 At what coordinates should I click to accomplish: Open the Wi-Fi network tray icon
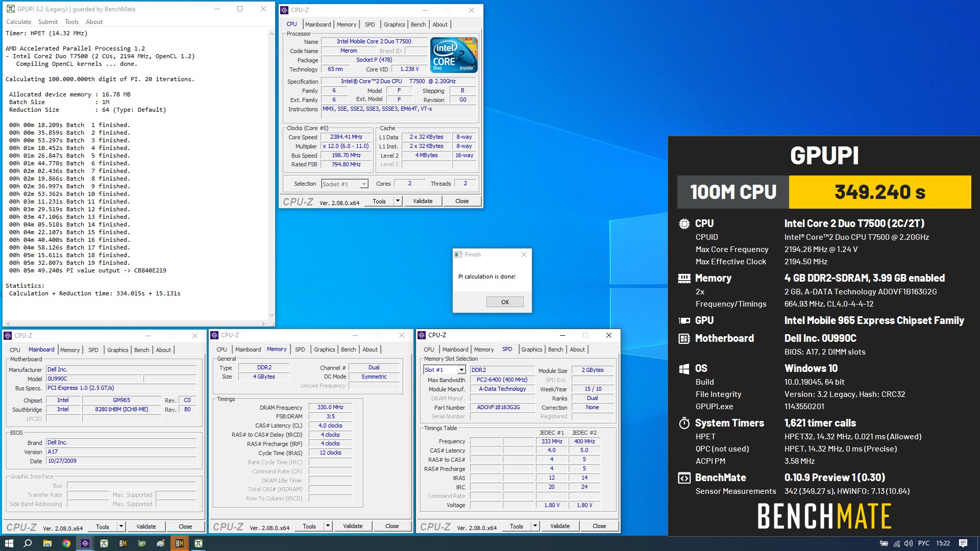896,543
